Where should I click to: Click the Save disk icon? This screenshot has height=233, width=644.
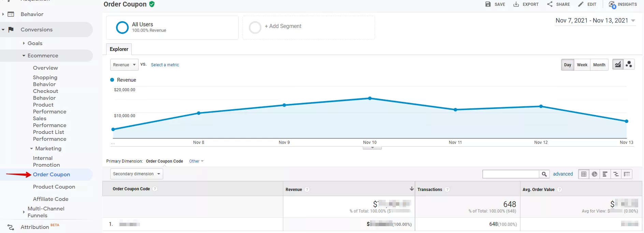[488, 4]
